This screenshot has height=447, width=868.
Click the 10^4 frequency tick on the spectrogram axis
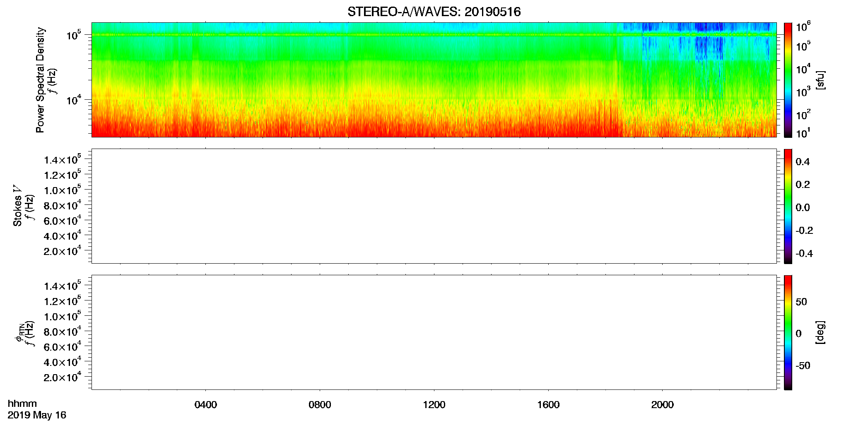point(74,100)
